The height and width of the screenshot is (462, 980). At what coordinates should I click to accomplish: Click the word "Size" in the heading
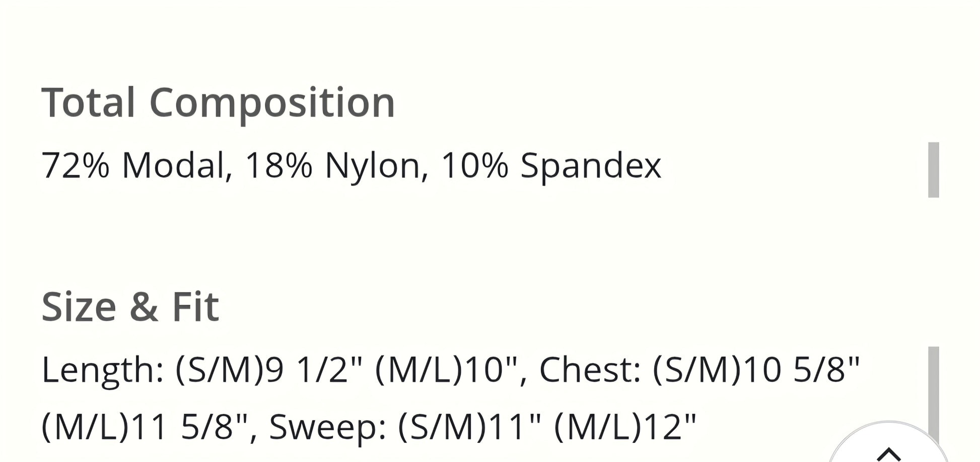click(x=79, y=307)
